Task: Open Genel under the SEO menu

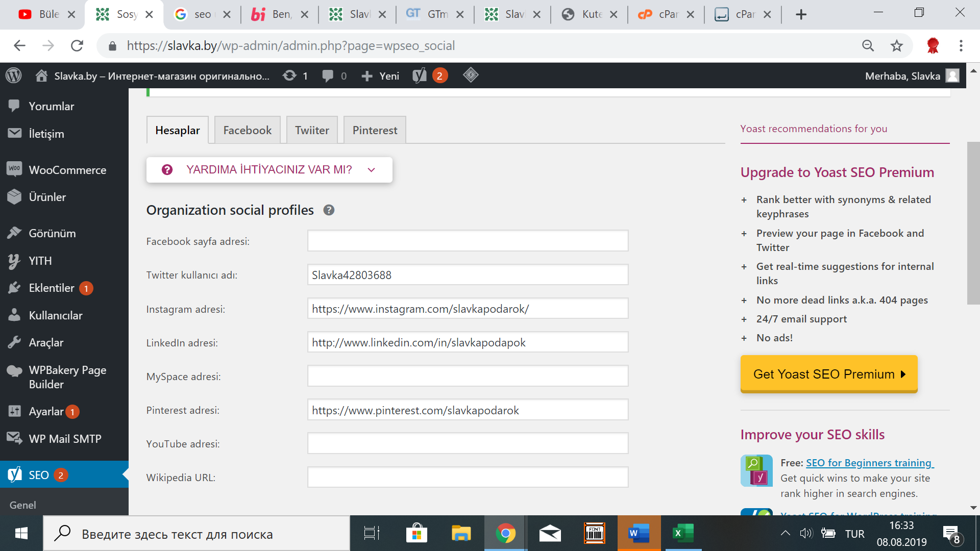Action: click(23, 505)
